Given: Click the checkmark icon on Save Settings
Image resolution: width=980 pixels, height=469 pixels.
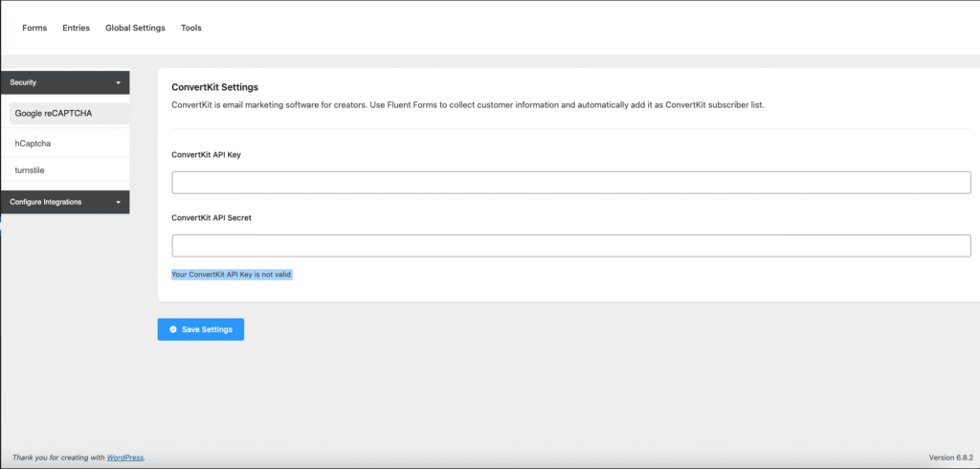Looking at the screenshot, I should pyautogui.click(x=172, y=329).
